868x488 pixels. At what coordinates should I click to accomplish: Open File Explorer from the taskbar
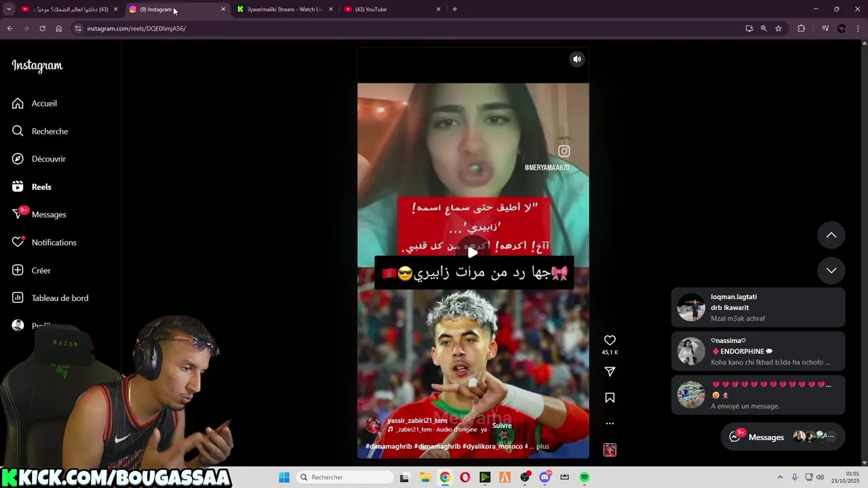425,477
